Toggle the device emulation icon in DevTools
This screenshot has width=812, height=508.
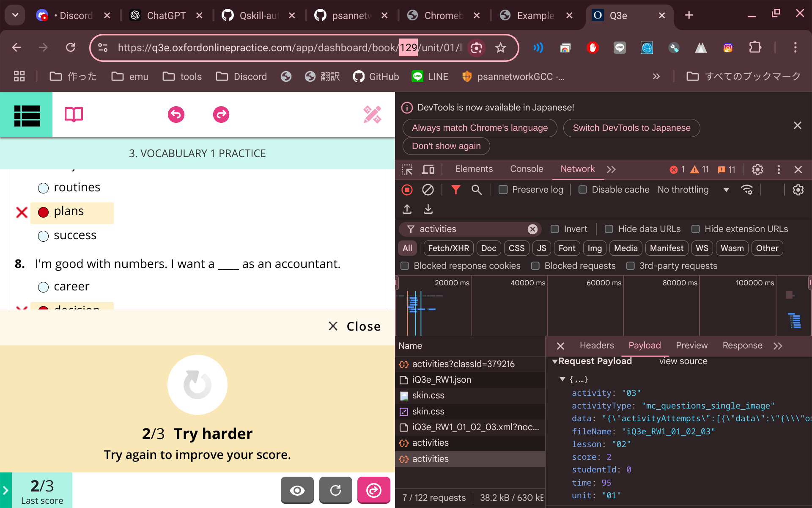pos(428,169)
